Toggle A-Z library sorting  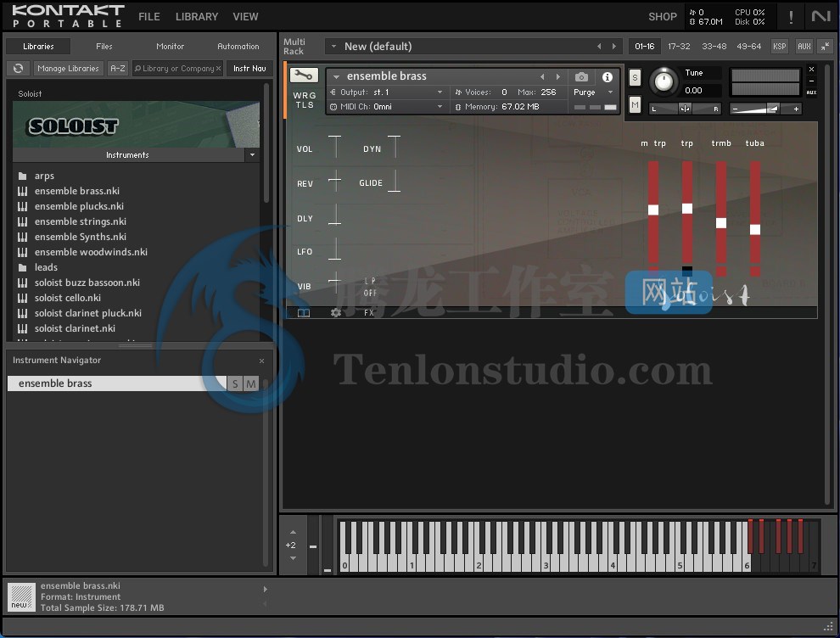coord(118,69)
